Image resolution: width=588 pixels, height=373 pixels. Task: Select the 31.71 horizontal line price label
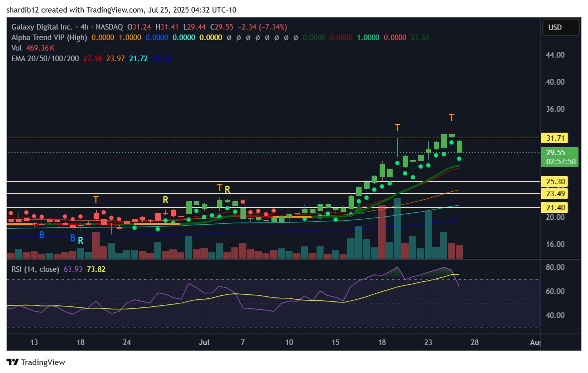pyautogui.click(x=554, y=138)
